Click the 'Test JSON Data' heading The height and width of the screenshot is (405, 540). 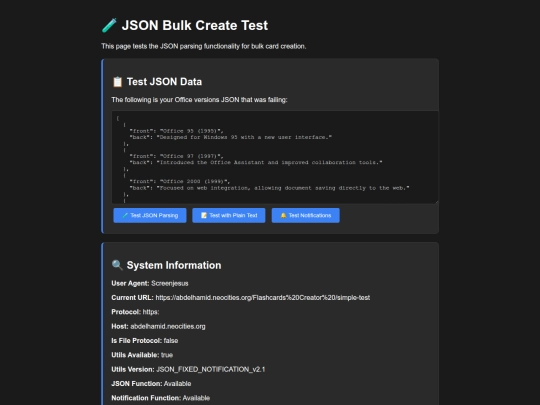[x=164, y=82]
